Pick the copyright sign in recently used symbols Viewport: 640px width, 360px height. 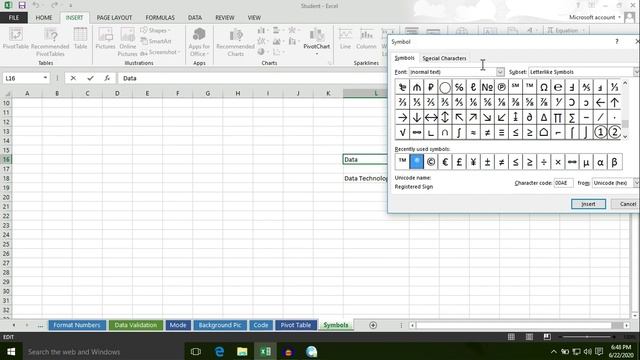pos(431,162)
